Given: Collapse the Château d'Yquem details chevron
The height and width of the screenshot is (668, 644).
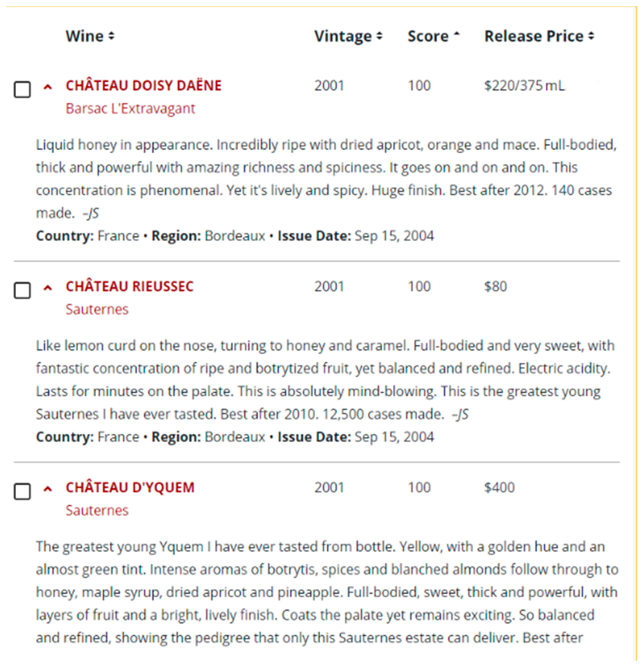Looking at the screenshot, I should (x=48, y=489).
